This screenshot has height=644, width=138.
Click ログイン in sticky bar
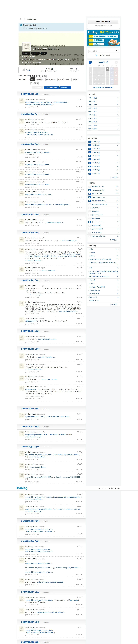point(102,488)
